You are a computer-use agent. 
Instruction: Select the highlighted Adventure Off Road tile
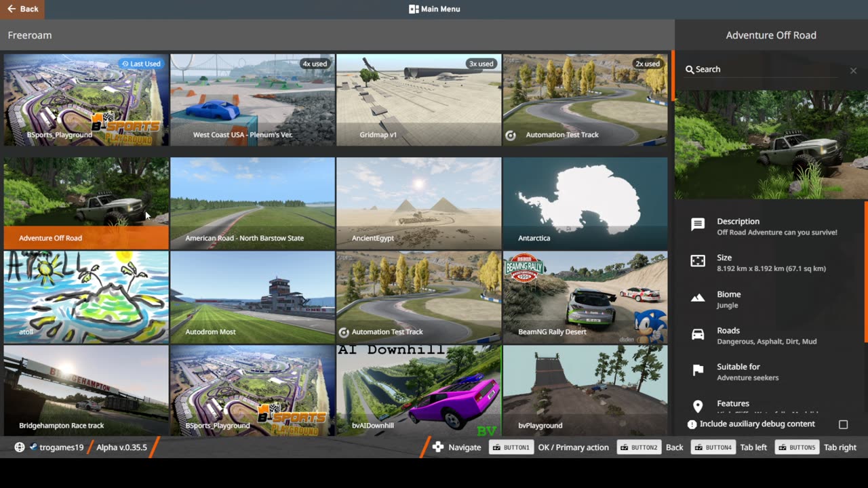tap(86, 203)
